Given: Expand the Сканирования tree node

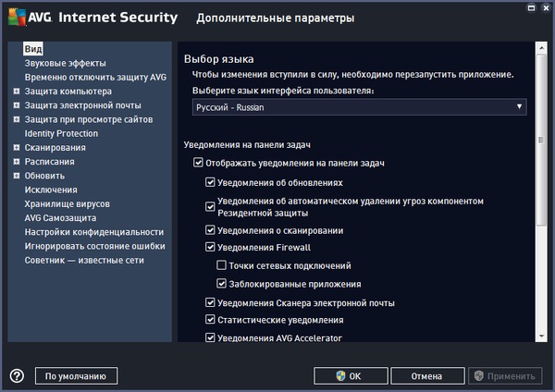Looking at the screenshot, I should (x=17, y=147).
